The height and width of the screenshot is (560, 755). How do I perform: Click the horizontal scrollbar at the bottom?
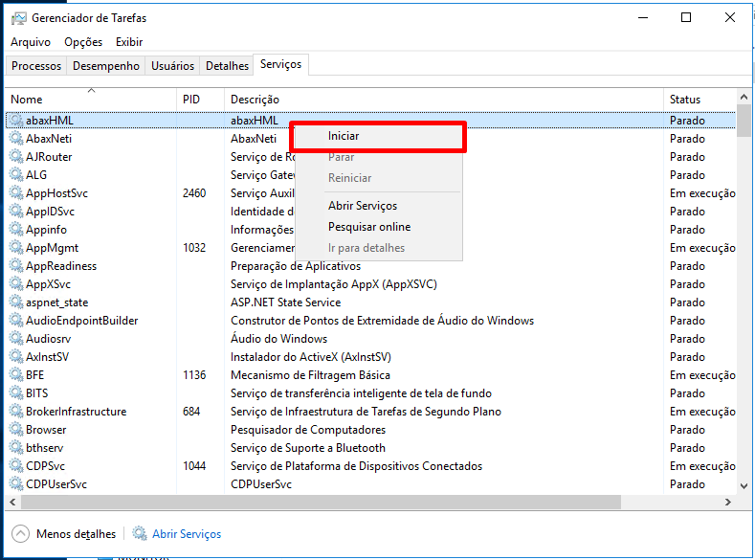pos(316,502)
